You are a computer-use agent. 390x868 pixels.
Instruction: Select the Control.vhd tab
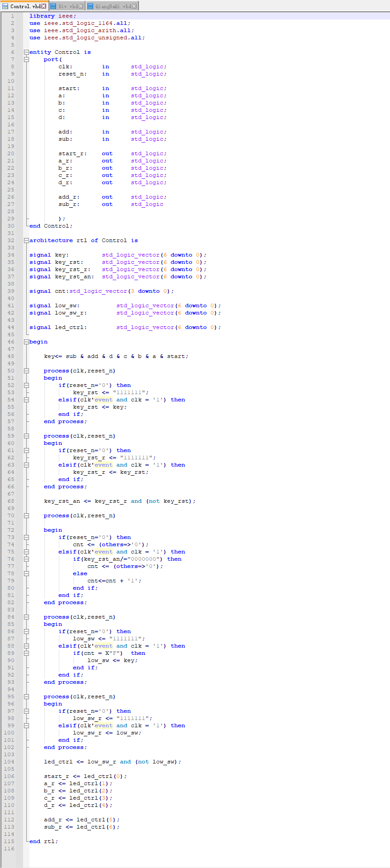coord(24,6)
